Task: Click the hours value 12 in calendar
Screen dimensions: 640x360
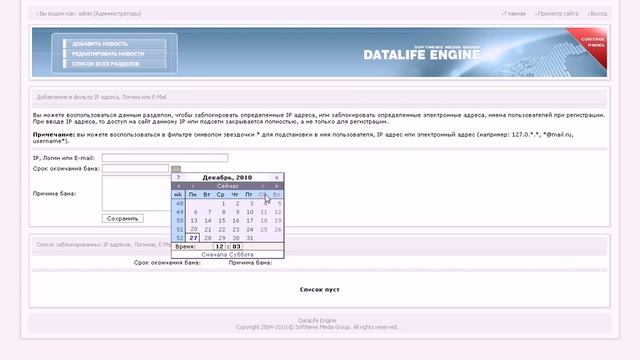Action: (219, 247)
